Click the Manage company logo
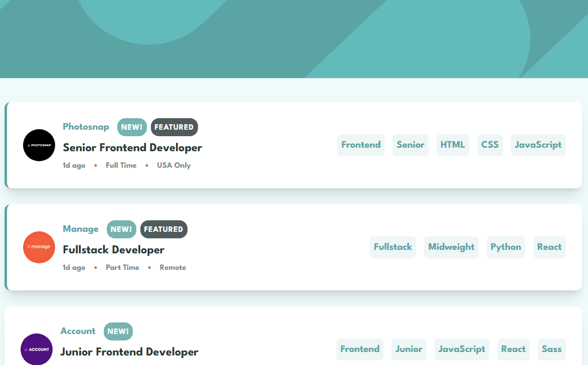Screen dimensions: 588x365 (x=39, y=247)
